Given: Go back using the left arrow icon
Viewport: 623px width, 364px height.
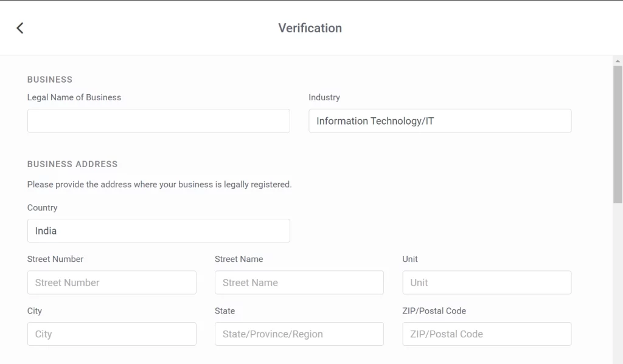Looking at the screenshot, I should (x=20, y=28).
